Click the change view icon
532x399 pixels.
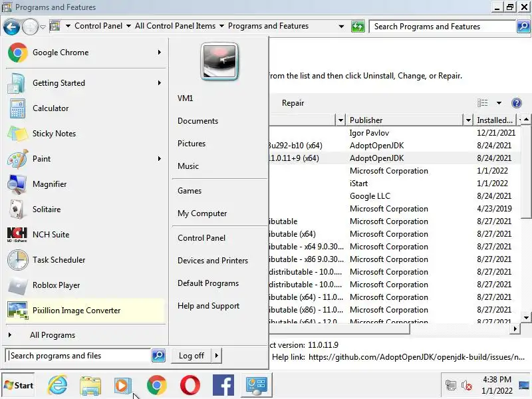pyautogui.click(x=483, y=103)
